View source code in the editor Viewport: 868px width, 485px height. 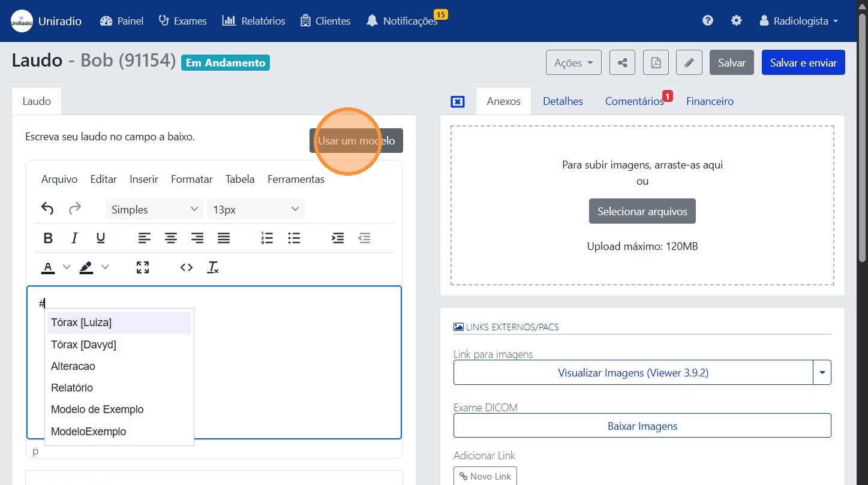point(187,267)
